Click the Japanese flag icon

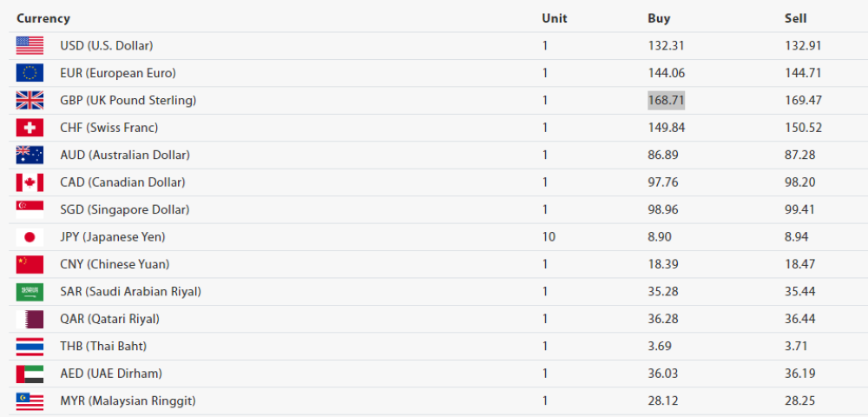pos(30,237)
